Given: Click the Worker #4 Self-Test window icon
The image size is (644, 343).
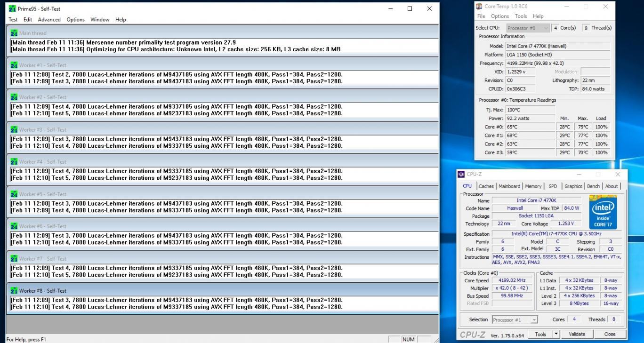Looking at the screenshot, I should (x=14, y=162).
